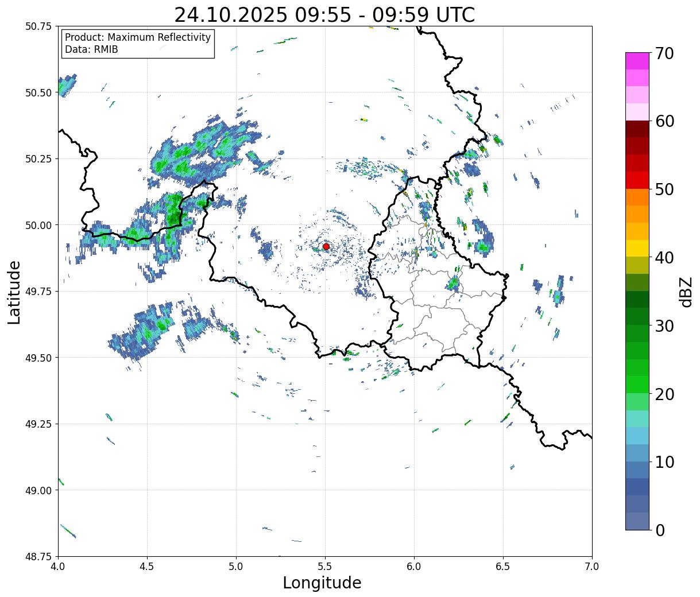Click the 'Latitude' axis label
The image size is (700, 597).
pyautogui.click(x=14, y=292)
